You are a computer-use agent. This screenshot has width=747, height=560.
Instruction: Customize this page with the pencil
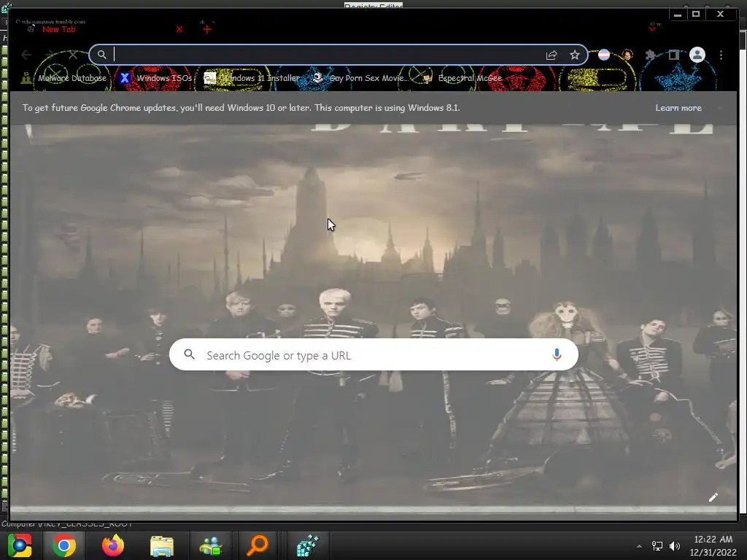[x=713, y=497]
